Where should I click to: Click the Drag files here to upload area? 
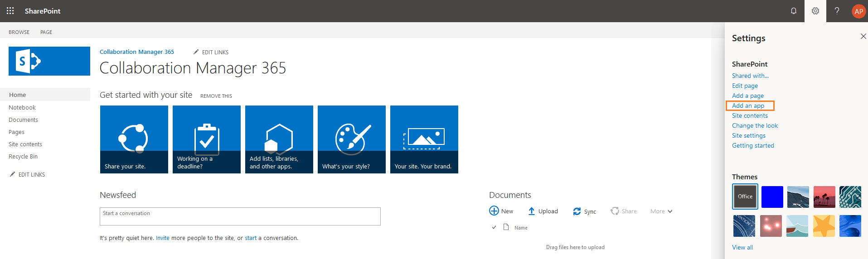coord(575,247)
